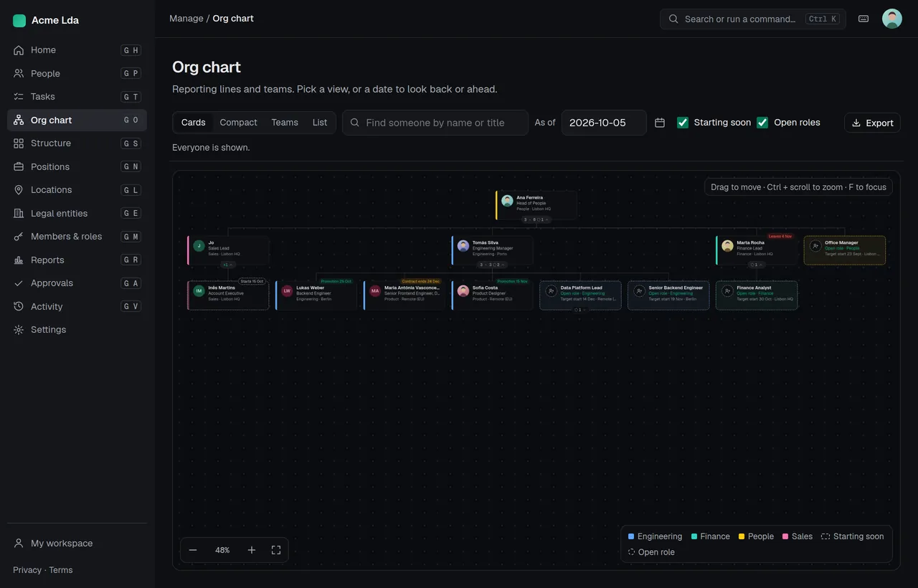Click the Sales legend color swatch
Image resolution: width=918 pixels, height=588 pixels.
[785, 536]
